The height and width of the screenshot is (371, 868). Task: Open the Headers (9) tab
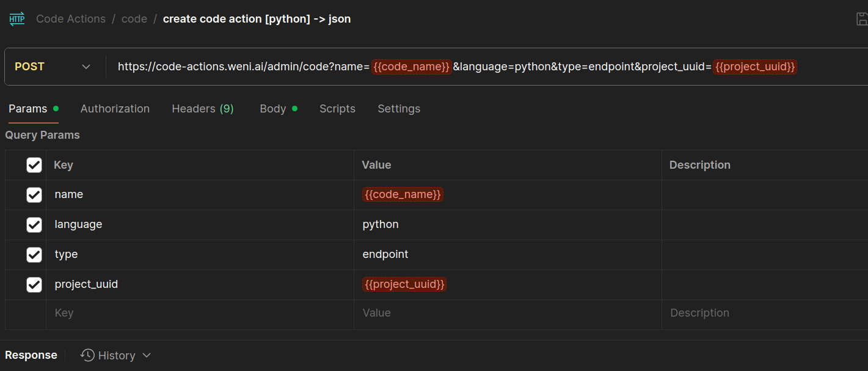pyautogui.click(x=203, y=108)
